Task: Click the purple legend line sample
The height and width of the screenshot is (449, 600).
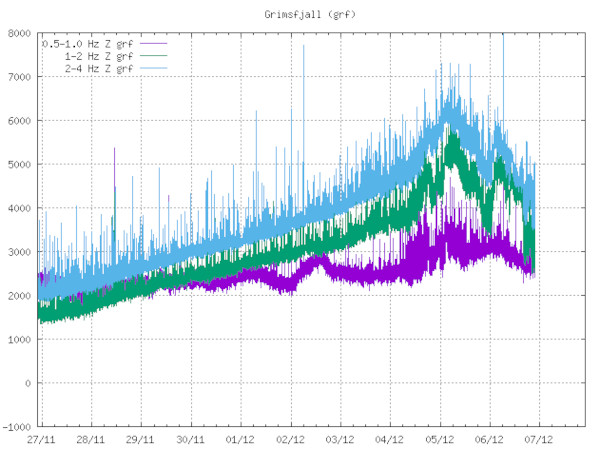Action: click(x=152, y=44)
